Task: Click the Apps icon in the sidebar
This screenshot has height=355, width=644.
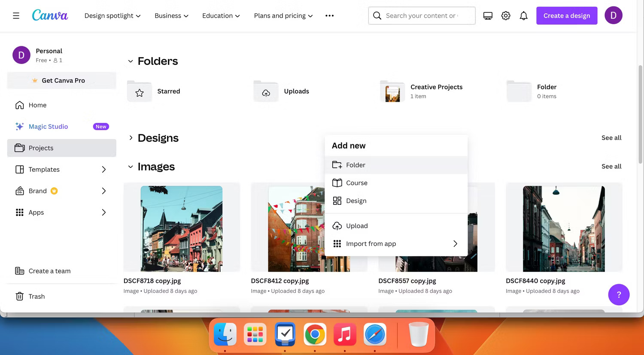Action: [20, 212]
